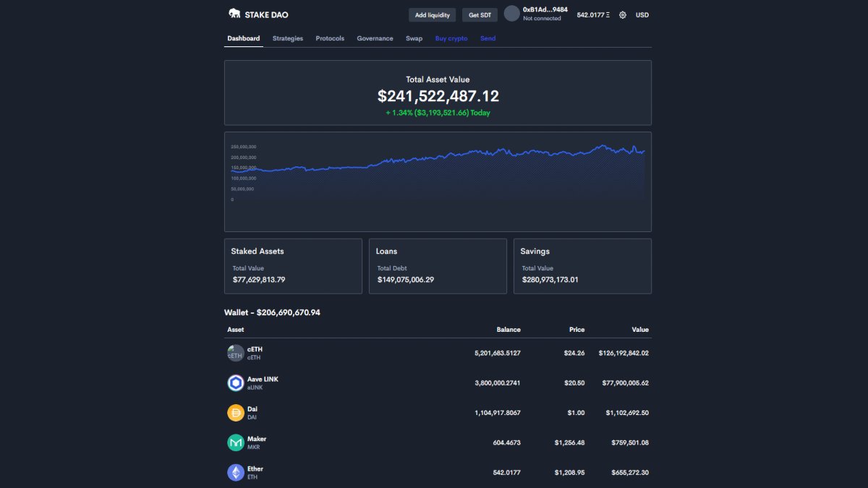This screenshot has width=868, height=488.
Task: Select the Dashboard tab
Action: pos(243,38)
